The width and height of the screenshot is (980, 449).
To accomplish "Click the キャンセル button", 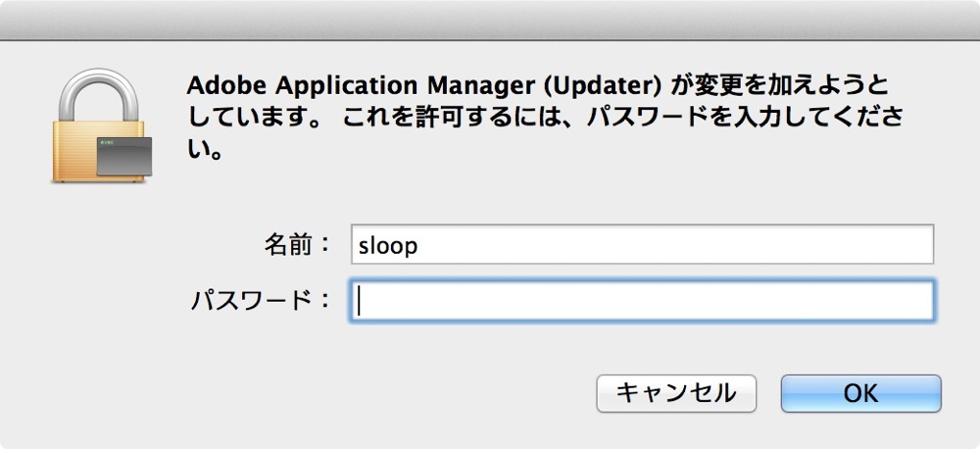I will (676, 393).
